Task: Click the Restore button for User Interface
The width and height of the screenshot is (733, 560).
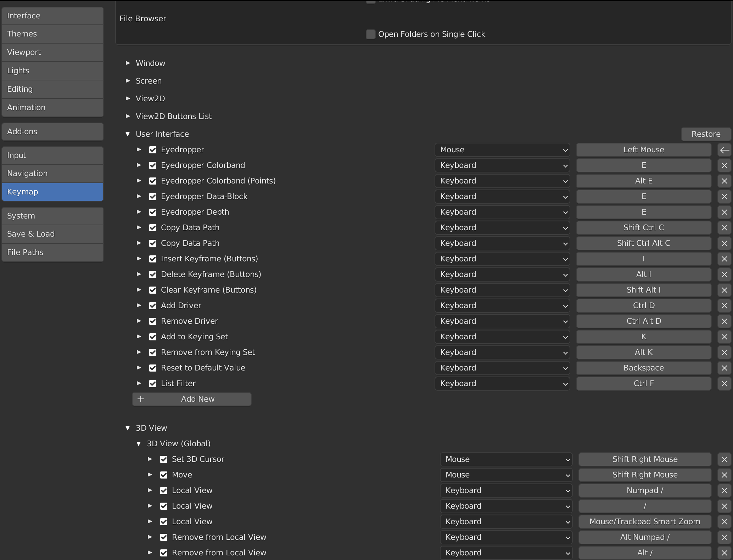Action: click(x=705, y=134)
